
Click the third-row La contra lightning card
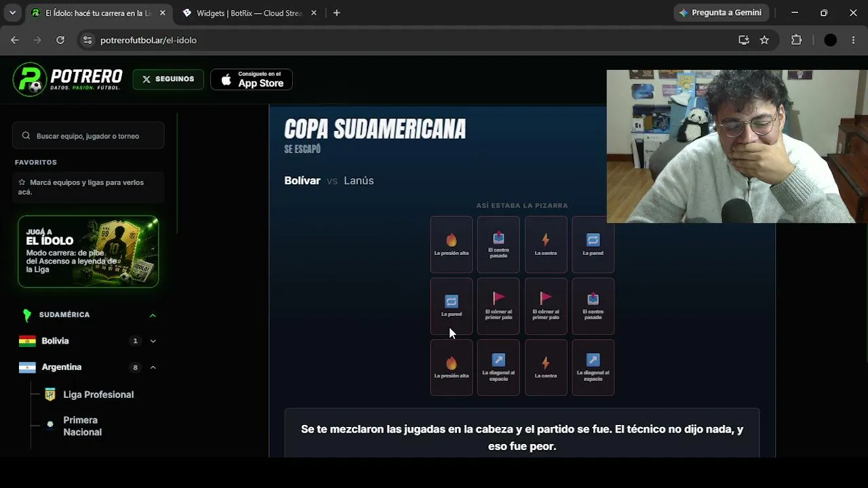click(546, 367)
